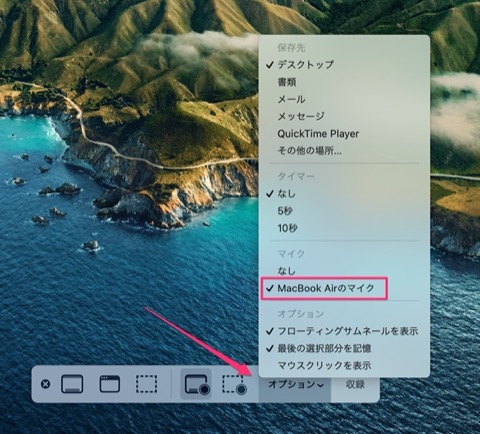Select the capture selected window icon

pyautogui.click(x=110, y=384)
